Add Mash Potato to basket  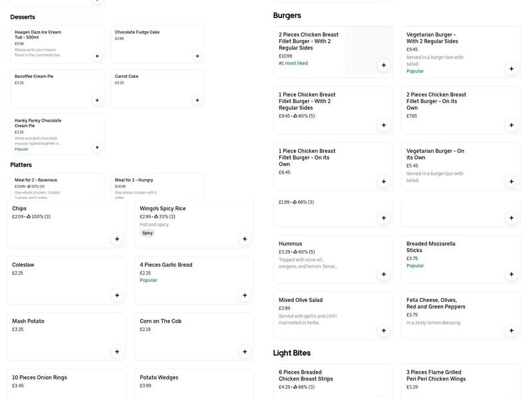click(117, 352)
